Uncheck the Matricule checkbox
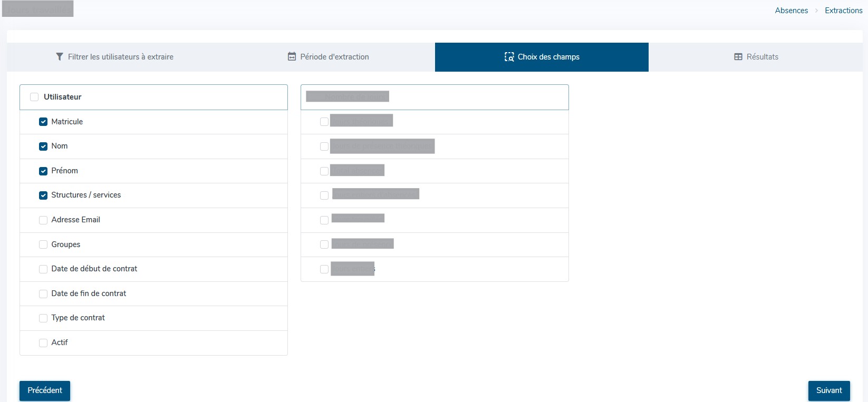868x402 pixels. tap(43, 122)
